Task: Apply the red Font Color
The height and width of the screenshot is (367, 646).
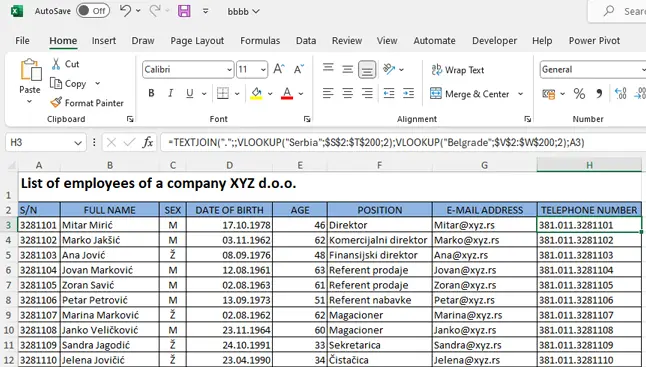Action: 287,94
